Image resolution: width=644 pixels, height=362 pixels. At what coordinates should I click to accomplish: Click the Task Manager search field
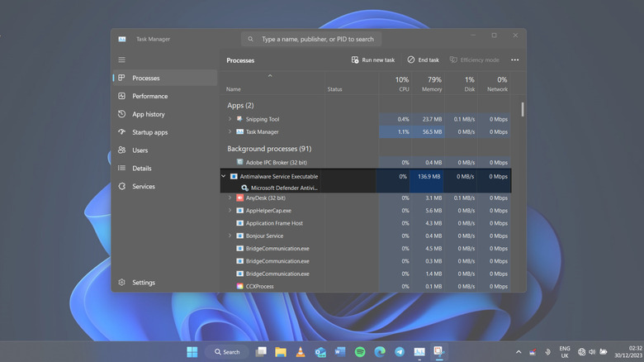click(x=317, y=39)
